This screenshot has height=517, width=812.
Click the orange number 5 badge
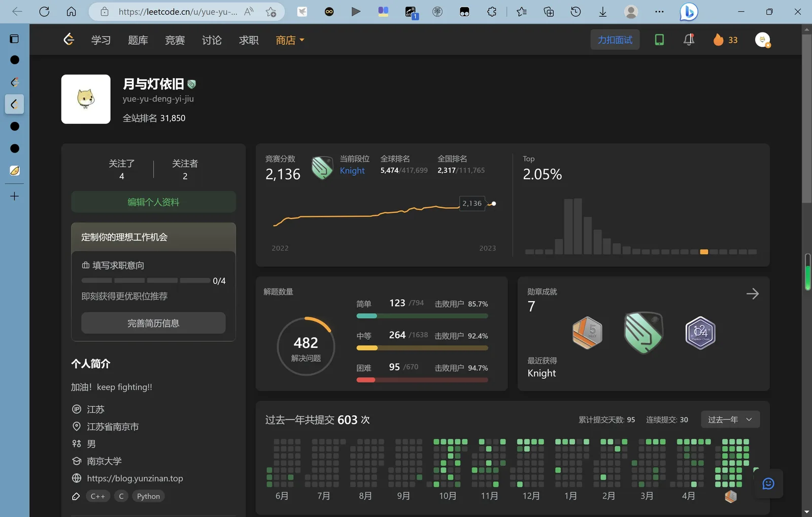coord(587,333)
